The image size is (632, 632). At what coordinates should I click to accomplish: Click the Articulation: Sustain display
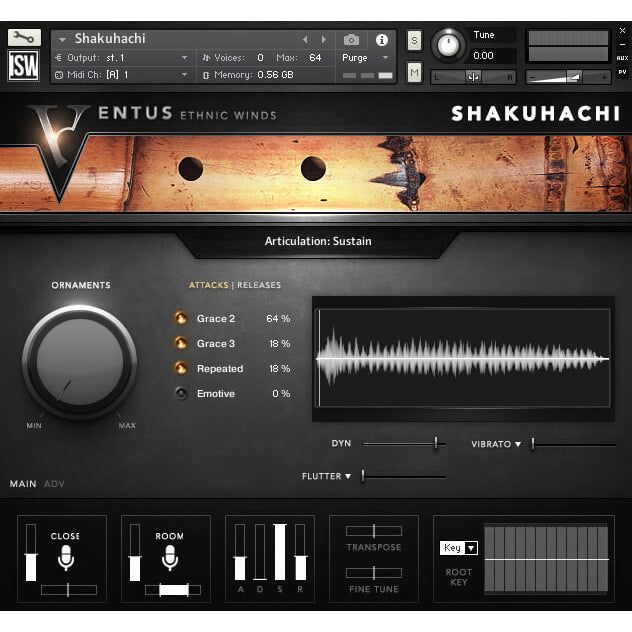click(x=318, y=241)
